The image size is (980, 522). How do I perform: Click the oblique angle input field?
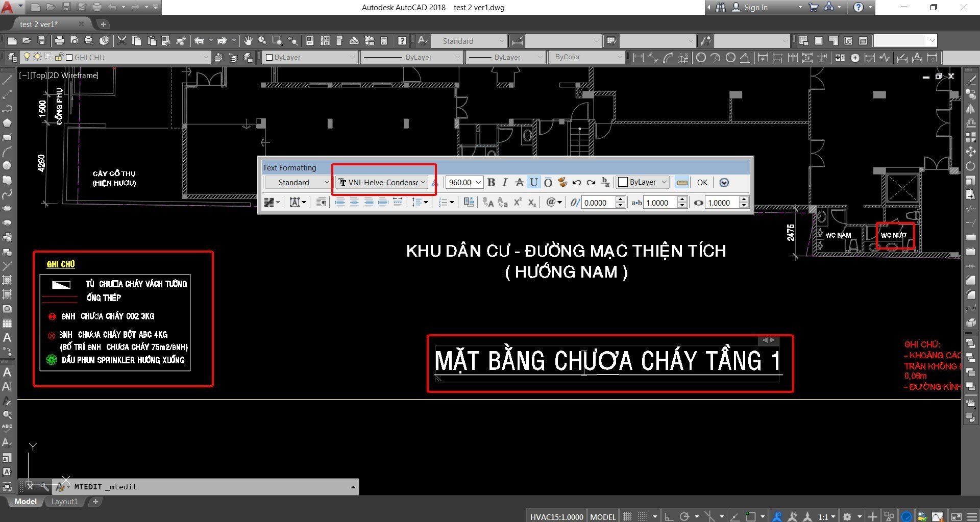click(x=598, y=203)
